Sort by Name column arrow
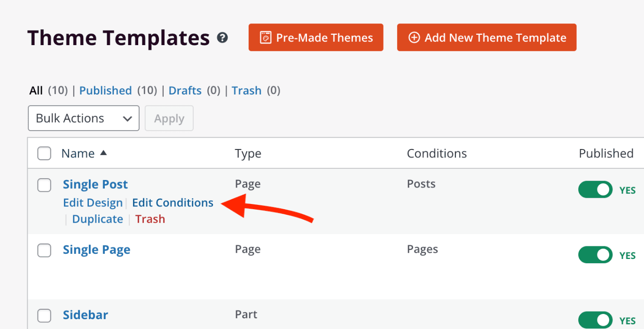This screenshot has height=329, width=644. (103, 153)
